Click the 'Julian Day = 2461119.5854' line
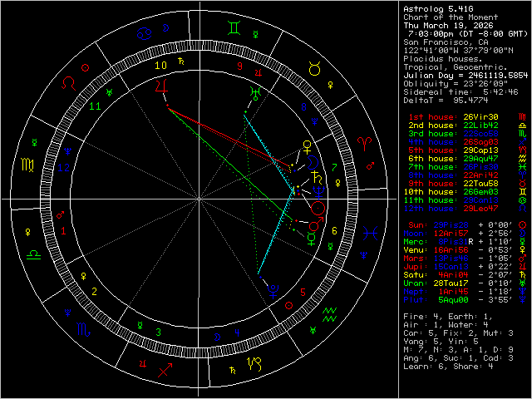 465,76
